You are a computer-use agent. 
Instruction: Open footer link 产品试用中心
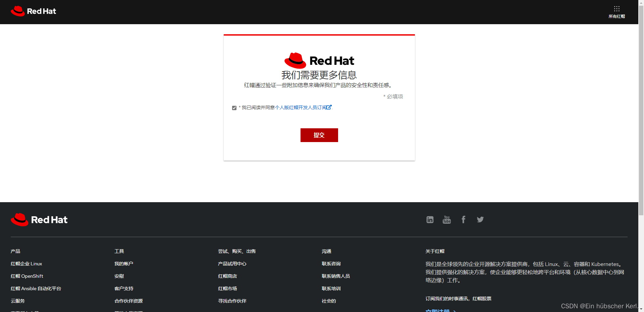click(232, 264)
